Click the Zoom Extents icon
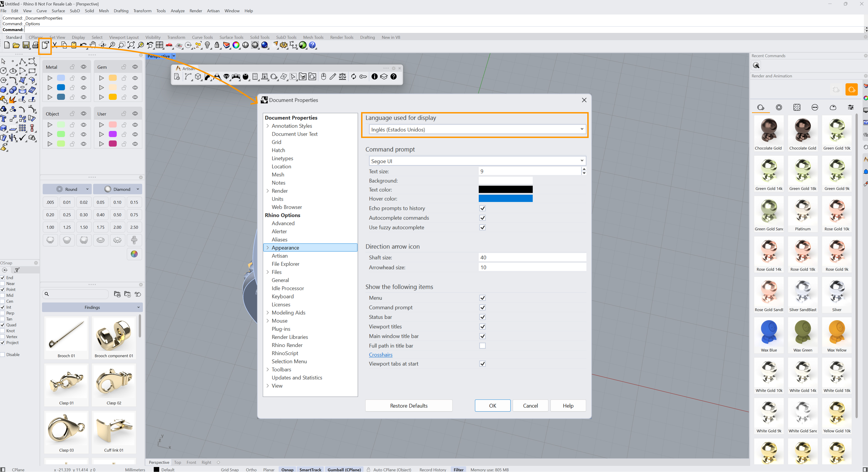The height and width of the screenshot is (472, 868). 131,45
